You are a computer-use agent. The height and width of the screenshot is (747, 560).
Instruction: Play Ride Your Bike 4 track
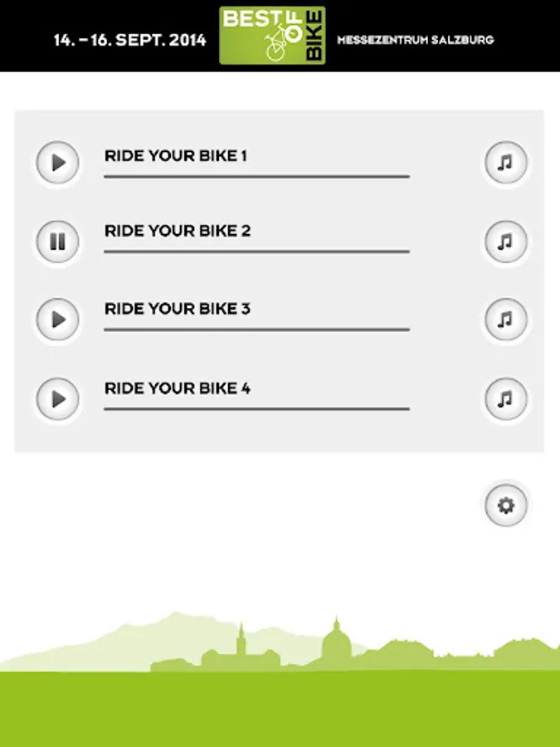click(58, 399)
